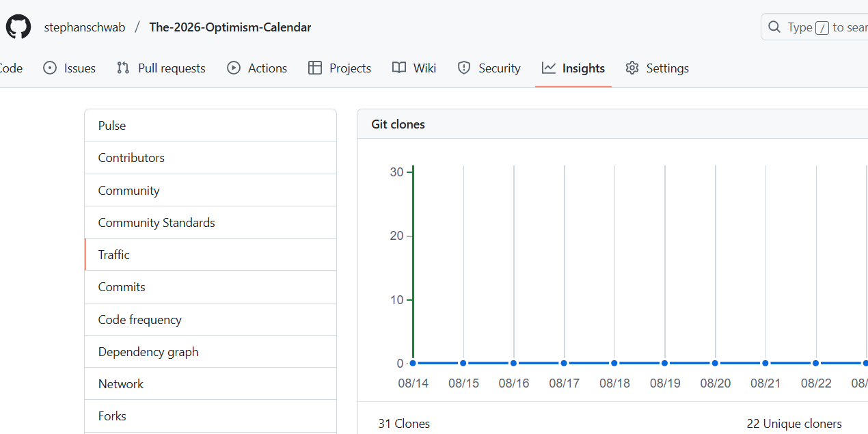
Task: Go to Community Standards page
Action: [157, 223]
